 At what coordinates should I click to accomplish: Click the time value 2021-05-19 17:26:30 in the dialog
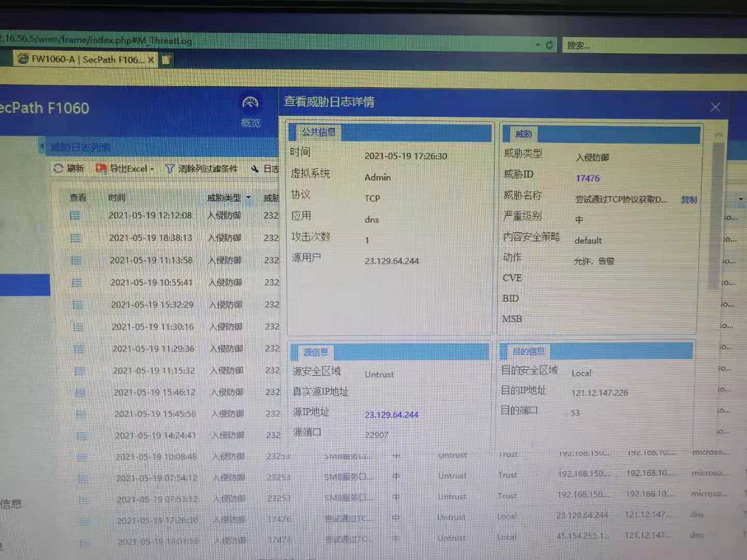coord(406,156)
